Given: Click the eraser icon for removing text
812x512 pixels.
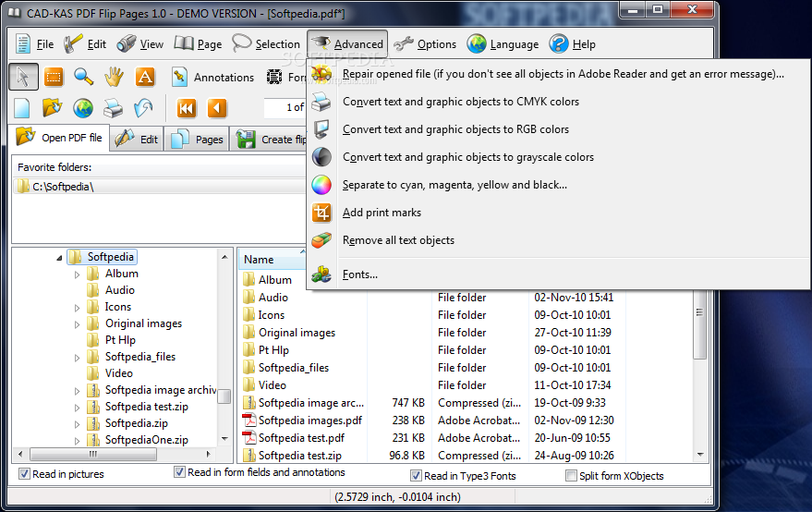Looking at the screenshot, I should coord(321,240).
